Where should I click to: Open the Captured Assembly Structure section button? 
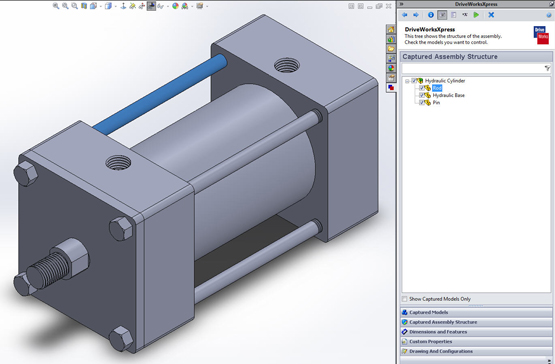point(476,322)
